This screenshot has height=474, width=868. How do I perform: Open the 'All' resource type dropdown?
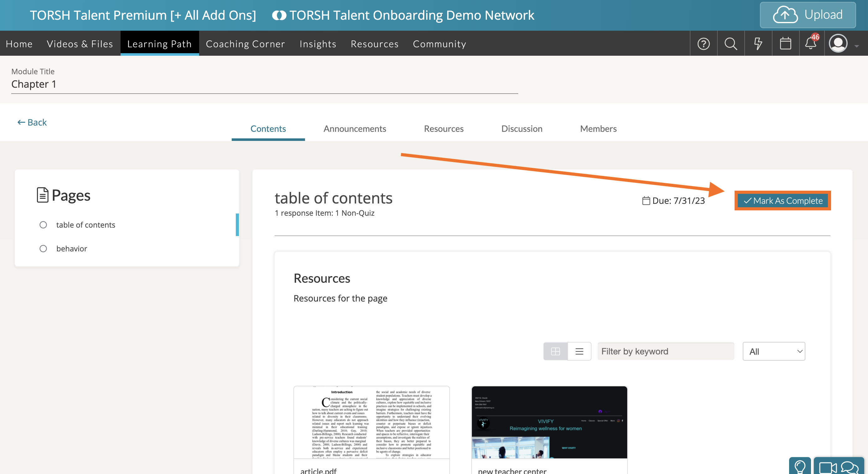[774, 351]
